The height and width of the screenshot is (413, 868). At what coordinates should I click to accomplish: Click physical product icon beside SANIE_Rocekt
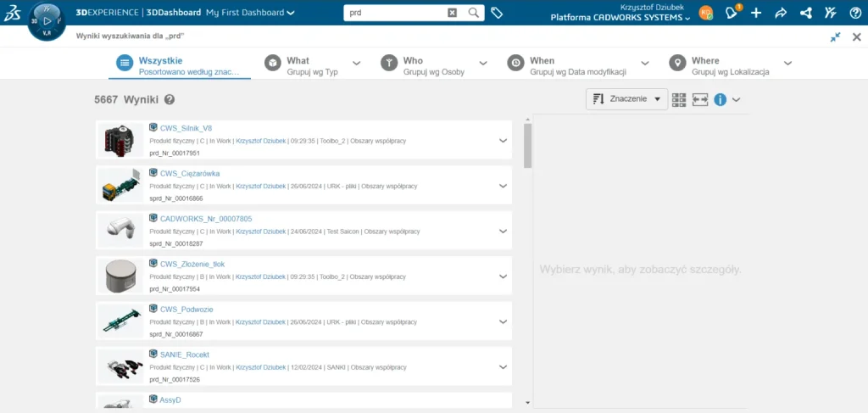tap(153, 354)
